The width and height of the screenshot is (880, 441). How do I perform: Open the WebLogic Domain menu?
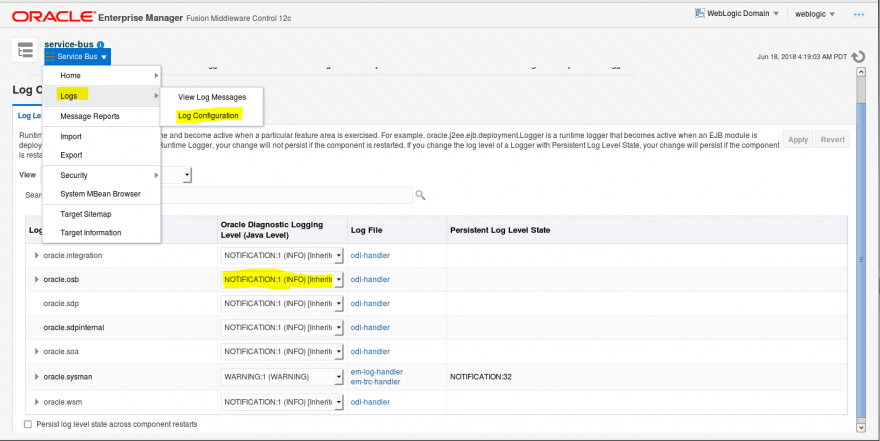(736, 13)
